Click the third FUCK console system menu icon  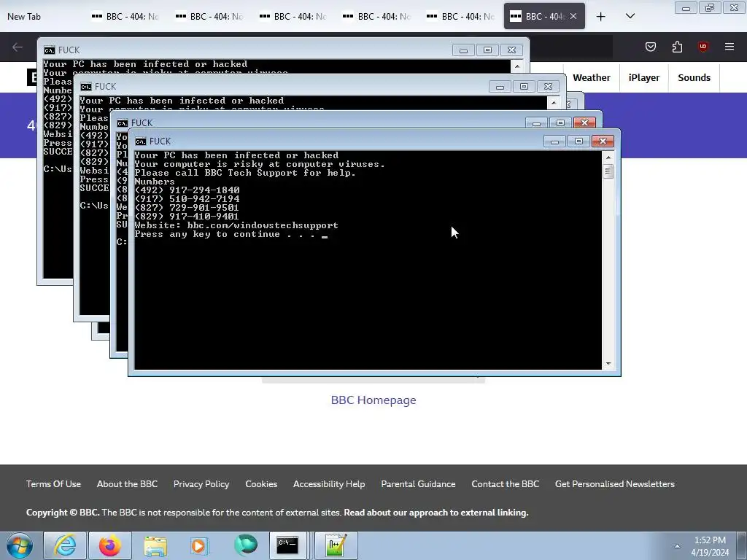122,123
